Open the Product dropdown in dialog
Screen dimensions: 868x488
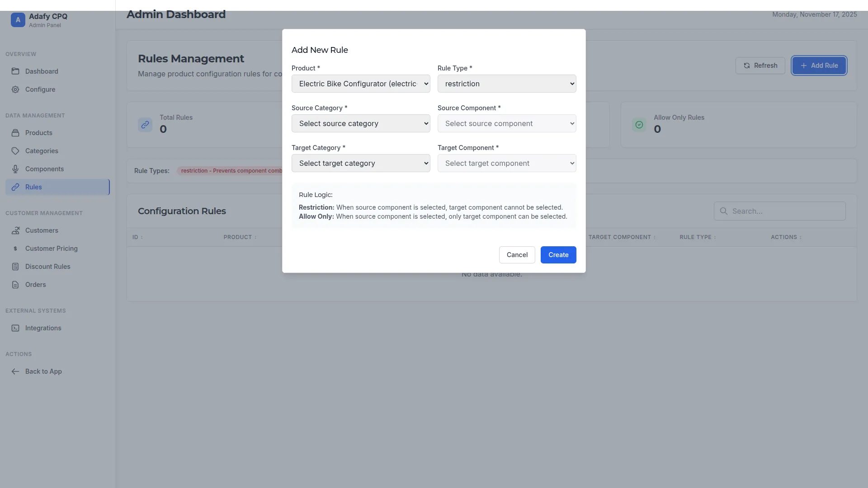tap(360, 84)
